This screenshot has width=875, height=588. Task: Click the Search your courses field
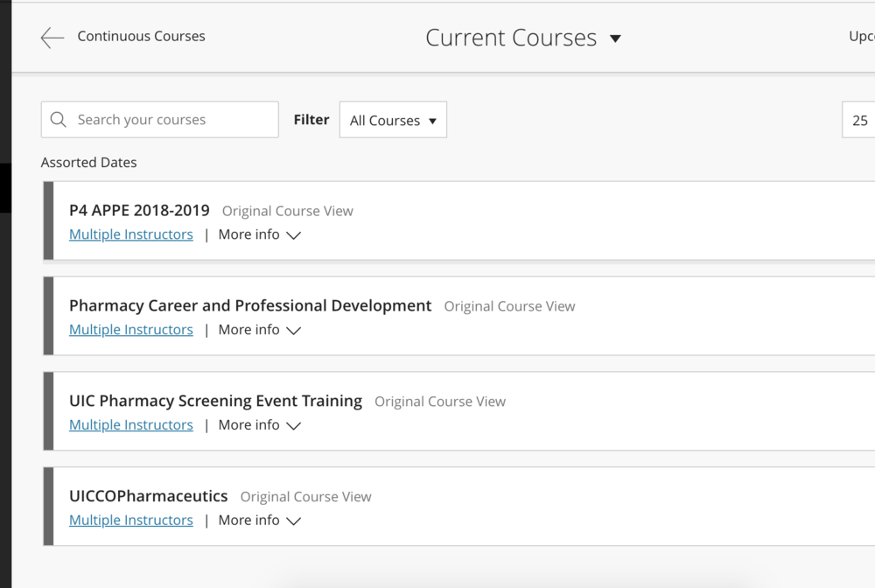(171, 120)
